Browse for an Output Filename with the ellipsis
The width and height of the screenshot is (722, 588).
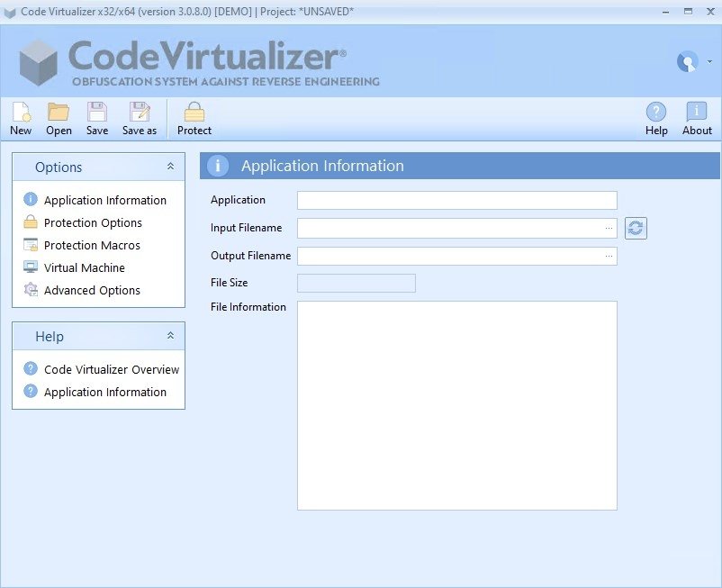pyautogui.click(x=609, y=256)
